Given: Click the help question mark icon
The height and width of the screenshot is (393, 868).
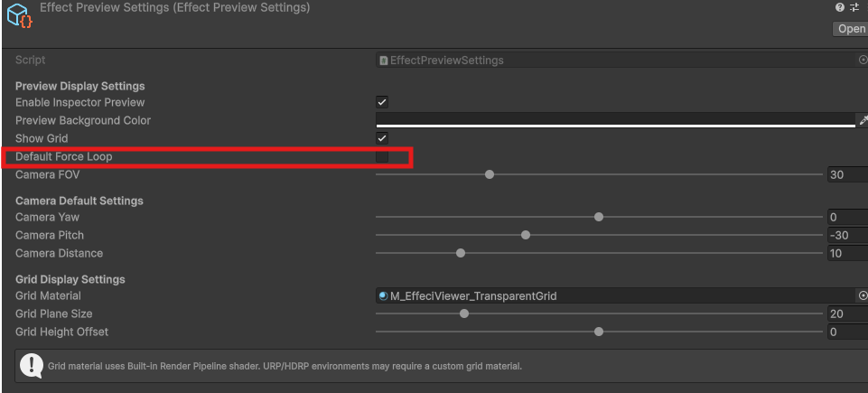Looking at the screenshot, I should [841, 7].
